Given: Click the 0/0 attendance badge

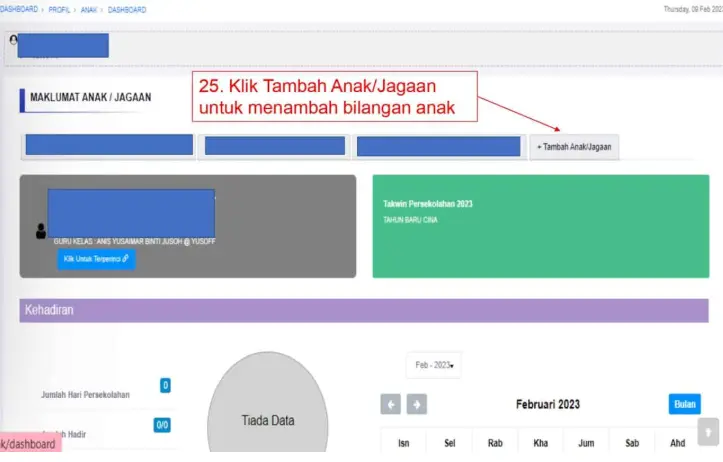Looking at the screenshot, I should click(x=162, y=425).
